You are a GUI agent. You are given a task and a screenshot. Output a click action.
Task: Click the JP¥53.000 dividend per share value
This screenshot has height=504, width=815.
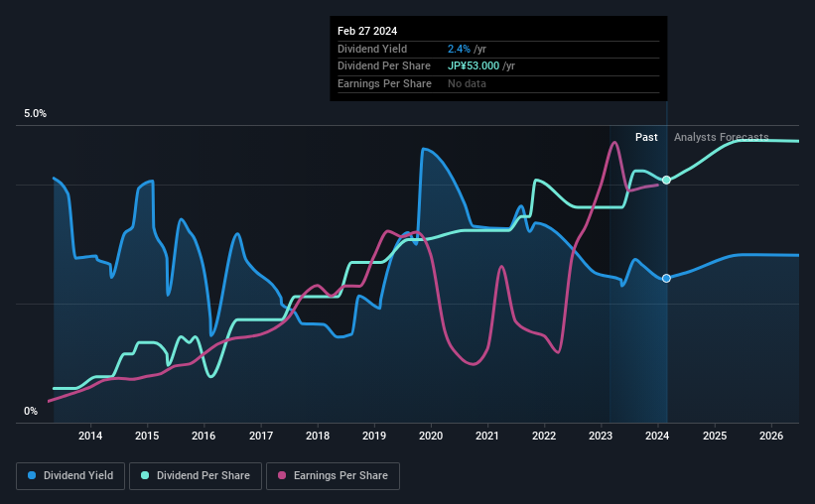point(474,66)
